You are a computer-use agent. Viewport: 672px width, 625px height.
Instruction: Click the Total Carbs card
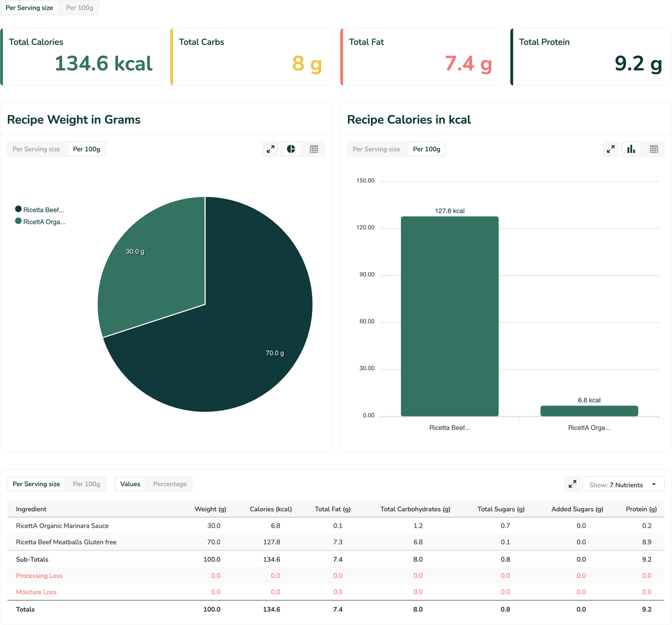pyautogui.click(x=251, y=57)
